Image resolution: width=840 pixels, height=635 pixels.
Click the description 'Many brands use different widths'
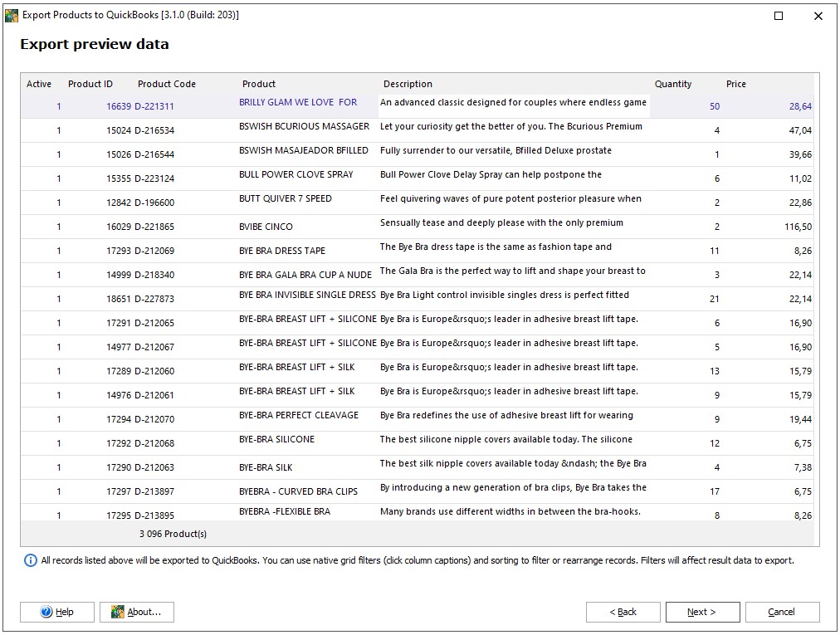point(510,512)
